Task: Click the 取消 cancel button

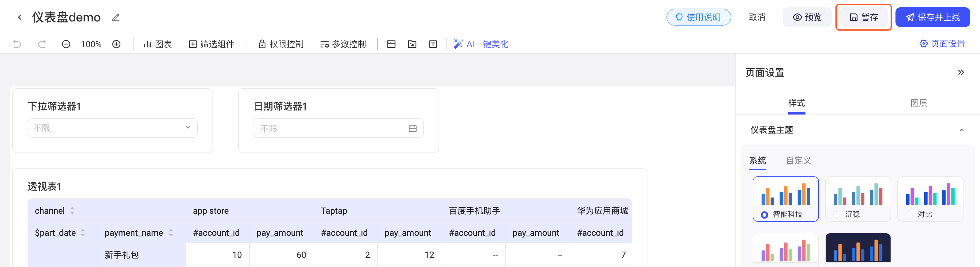Action: pyautogui.click(x=757, y=17)
